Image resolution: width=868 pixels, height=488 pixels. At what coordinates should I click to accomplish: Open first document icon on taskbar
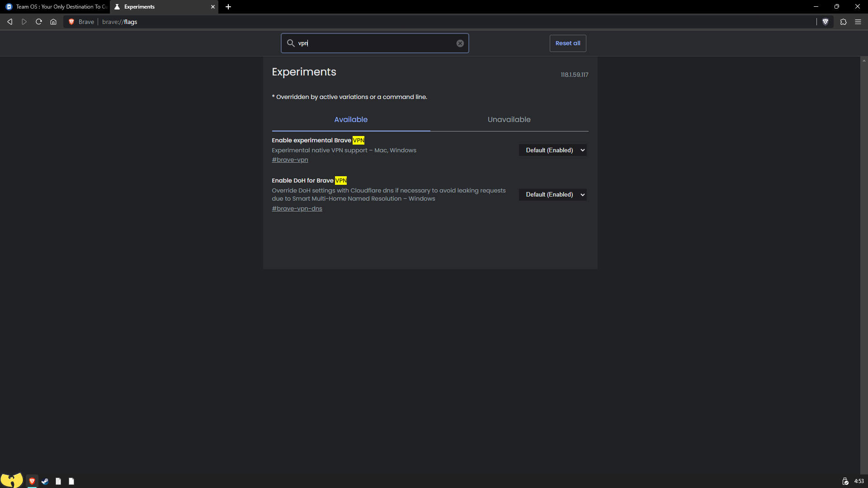58,481
